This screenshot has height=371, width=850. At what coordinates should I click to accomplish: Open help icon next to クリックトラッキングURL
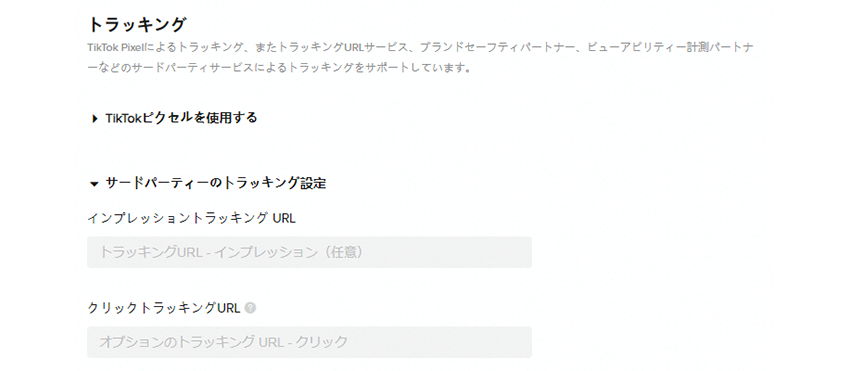250,308
